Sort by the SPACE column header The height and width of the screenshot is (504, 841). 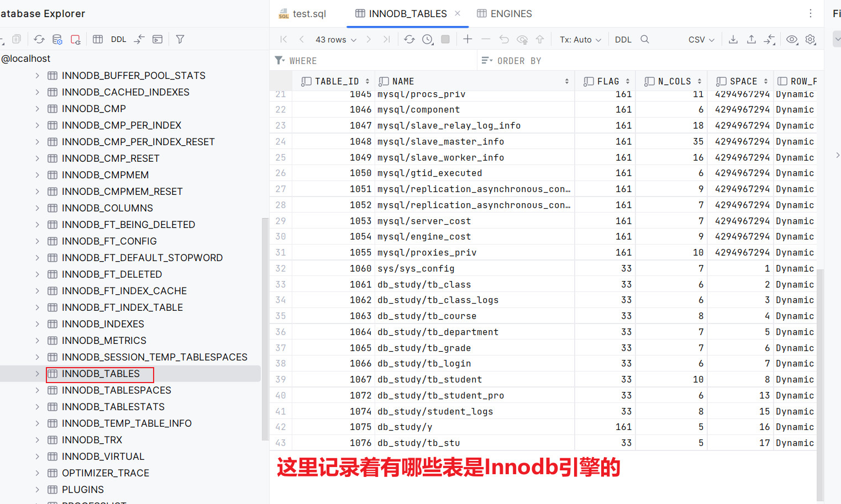[x=740, y=81]
